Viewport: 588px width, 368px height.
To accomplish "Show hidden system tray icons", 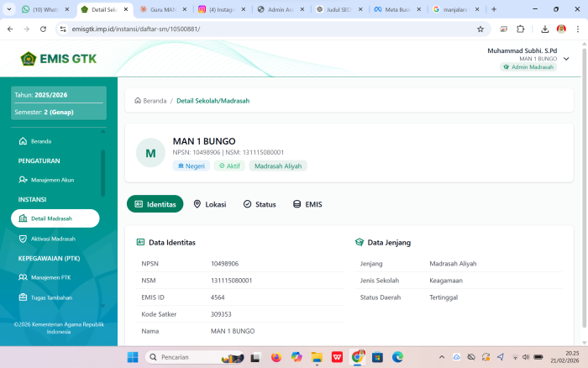I will pyautogui.click(x=442, y=357).
